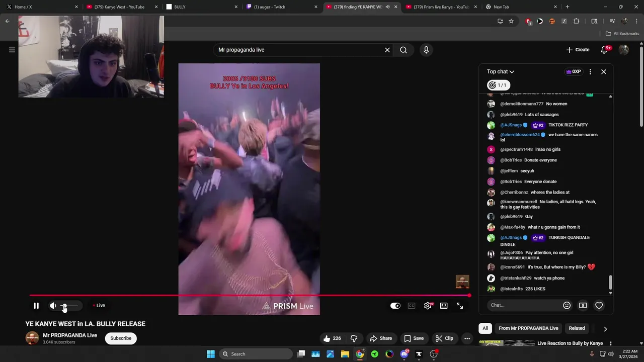The width and height of the screenshot is (644, 362).
Task: Open the Mr PROPAGANDA Live channel name
Action: tap(70, 335)
